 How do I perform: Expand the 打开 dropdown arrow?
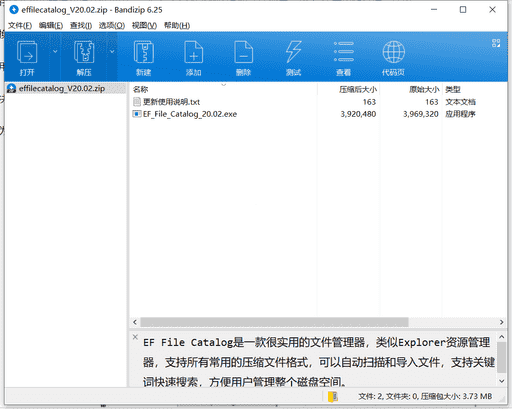click(x=55, y=51)
